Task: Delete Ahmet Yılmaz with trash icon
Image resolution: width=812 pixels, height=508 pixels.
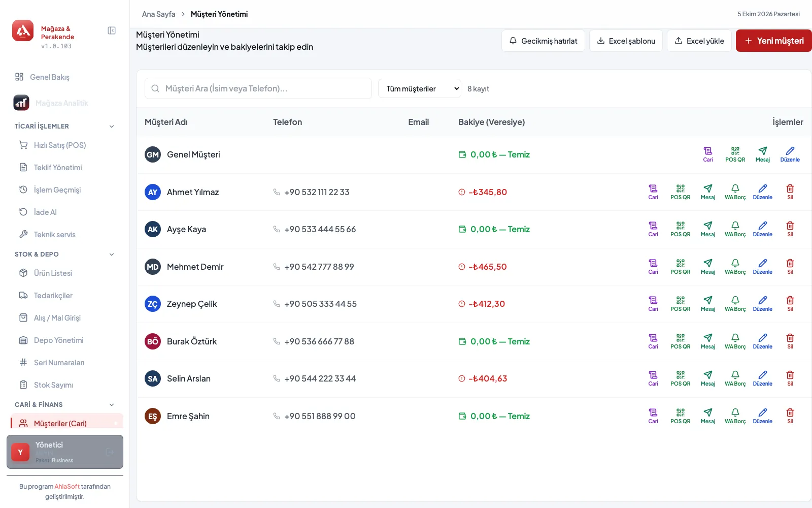Action: point(790,192)
